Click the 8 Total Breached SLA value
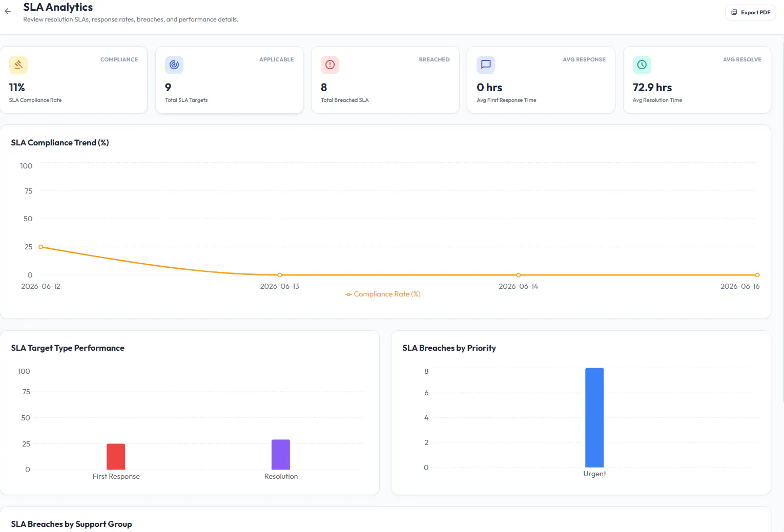Viewport: 784px width, 532px height. coord(324,88)
